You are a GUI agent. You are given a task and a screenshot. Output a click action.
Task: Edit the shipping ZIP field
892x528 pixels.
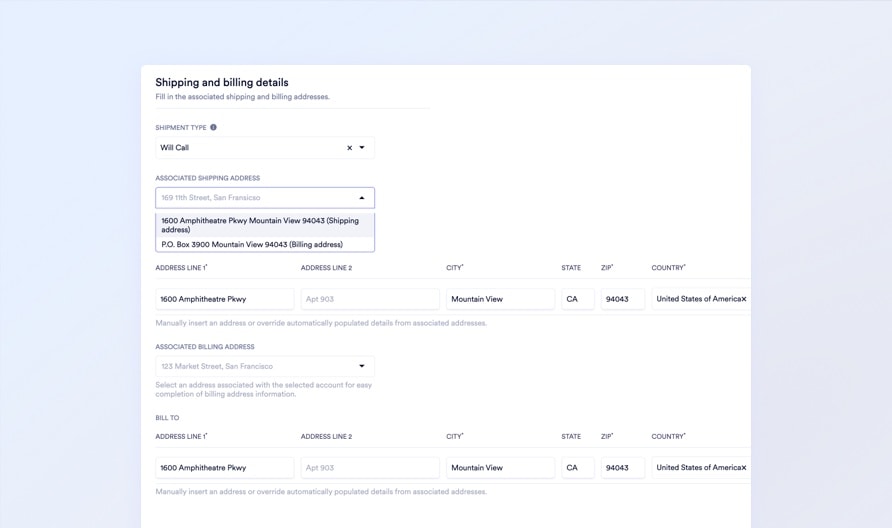click(623, 299)
